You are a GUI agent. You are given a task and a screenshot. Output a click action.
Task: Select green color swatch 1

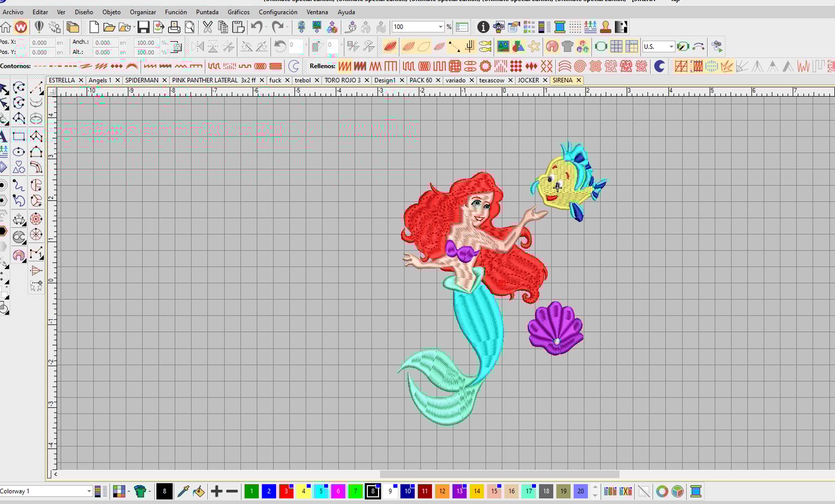coord(252,491)
